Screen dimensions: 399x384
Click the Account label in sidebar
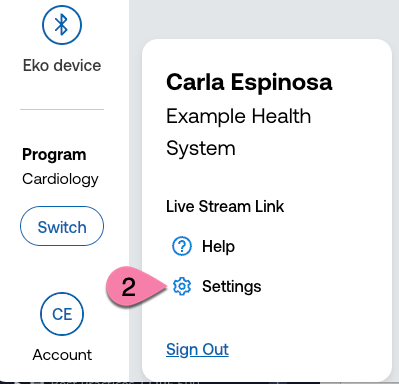(62, 355)
